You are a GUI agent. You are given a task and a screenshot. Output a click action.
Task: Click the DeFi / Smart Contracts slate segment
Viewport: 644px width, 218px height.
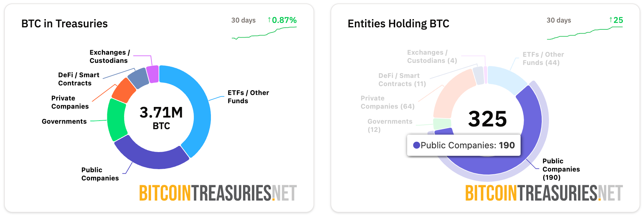(138, 78)
